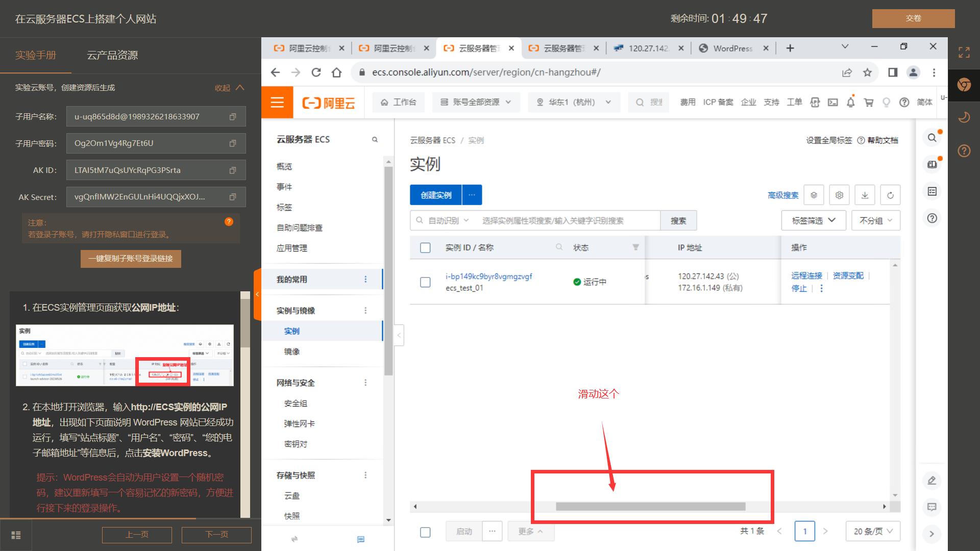Screen dimensions: 980x551
Task: Copy the sub-user name value
Action: tap(233, 117)
